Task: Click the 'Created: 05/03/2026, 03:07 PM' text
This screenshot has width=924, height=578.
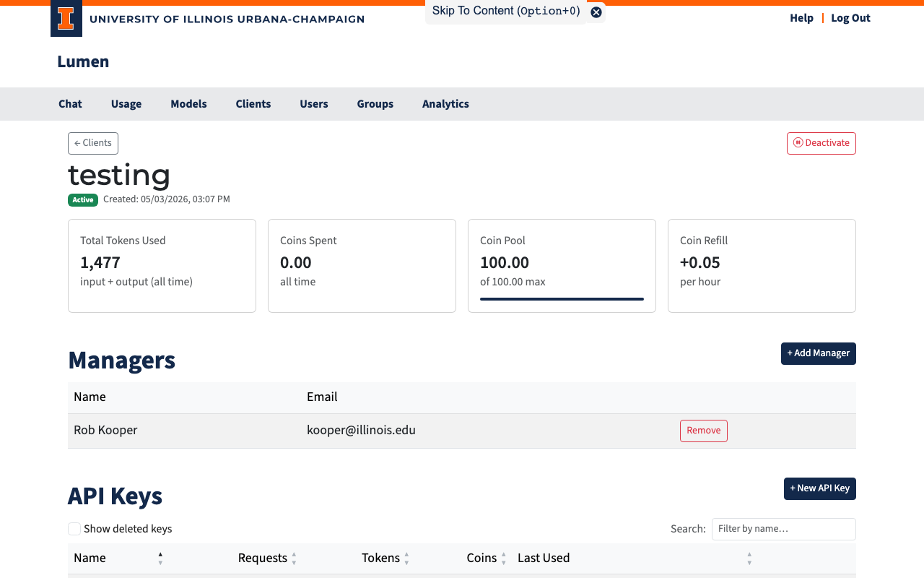Action: [x=167, y=199]
